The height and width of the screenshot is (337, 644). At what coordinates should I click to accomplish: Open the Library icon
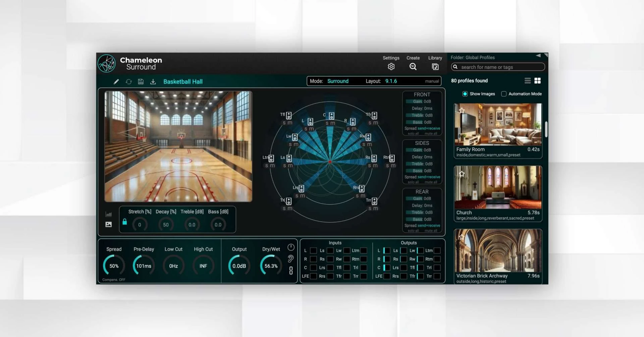click(x=435, y=67)
